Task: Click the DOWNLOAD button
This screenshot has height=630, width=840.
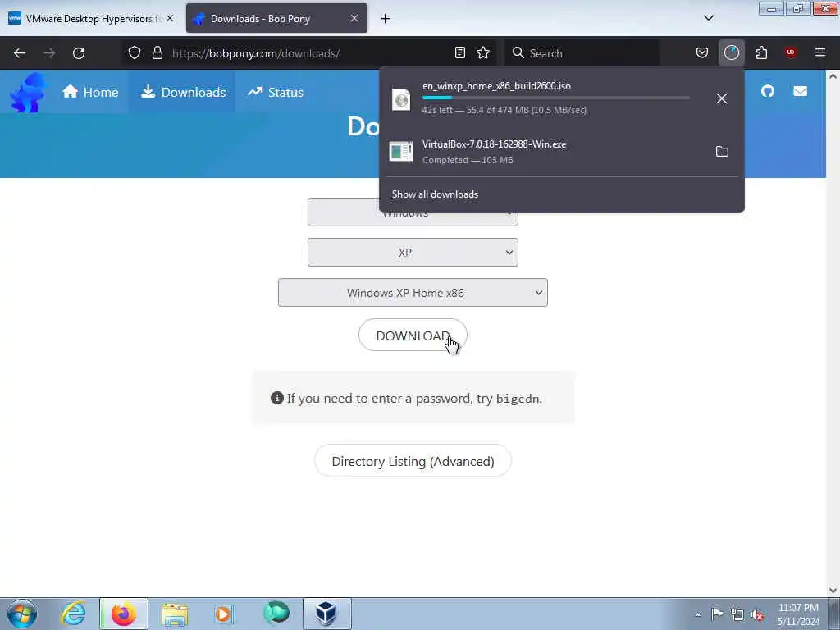Action: pos(413,336)
